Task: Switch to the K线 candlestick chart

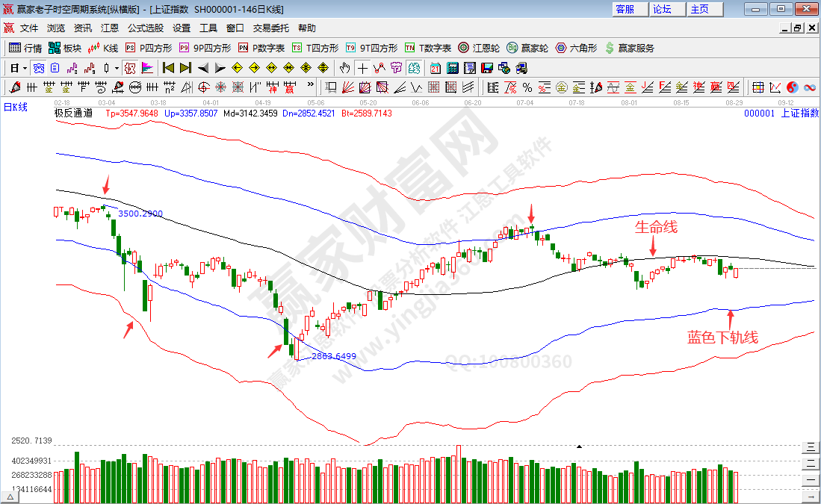Action: (x=103, y=48)
